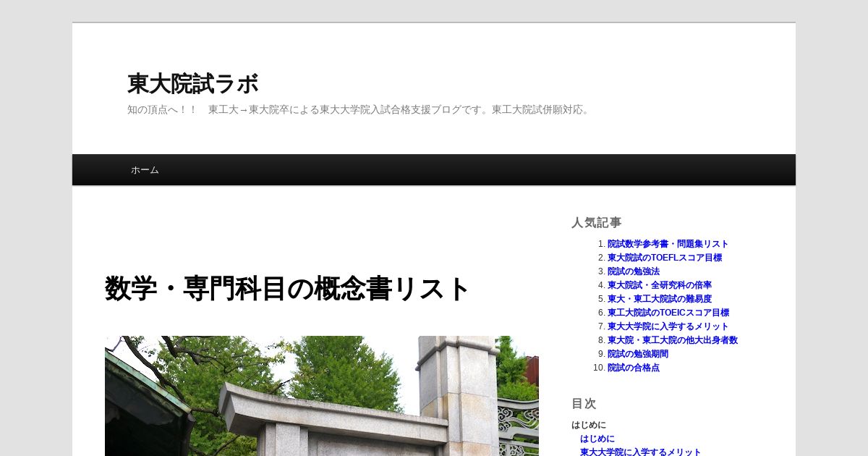This screenshot has height=456, width=868.
Task: Open 東大・東工大院試の難易度 link
Action: click(659, 299)
